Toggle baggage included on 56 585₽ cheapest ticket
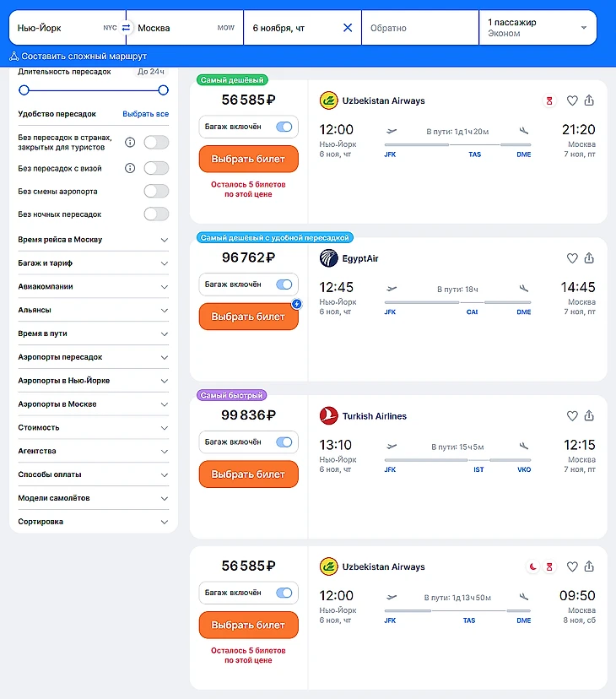Image resolution: width=616 pixels, height=699 pixels. 284,127
